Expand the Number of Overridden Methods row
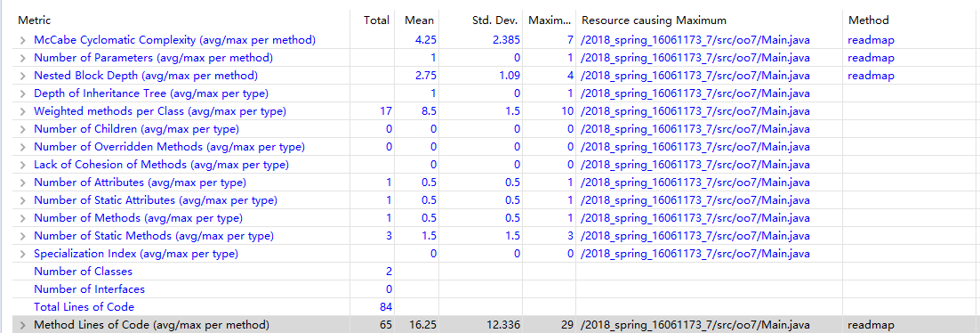This screenshot has height=333, width=980. click(x=22, y=147)
